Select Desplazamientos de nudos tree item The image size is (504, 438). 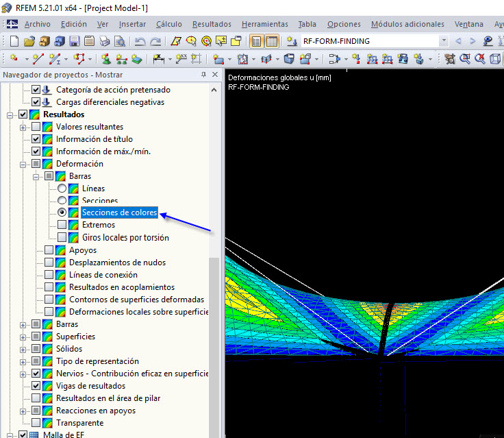coord(117,263)
